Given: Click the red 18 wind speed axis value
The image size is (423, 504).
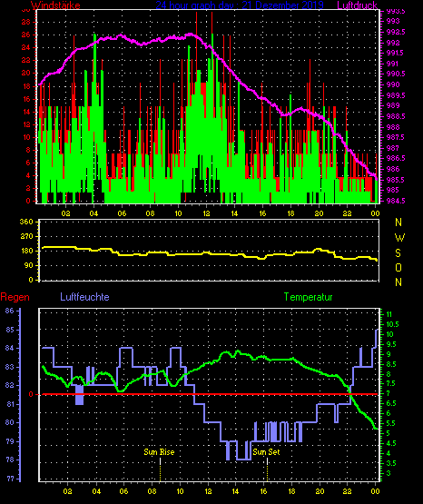Looking at the screenshot, I should (x=25, y=86).
